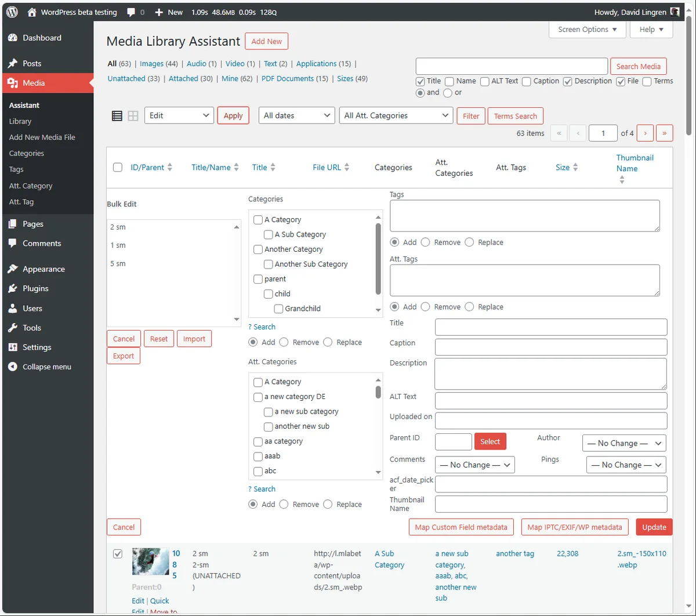The width and height of the screenshot is (696, 616).
Task: Click Map Custom Field metadata button
Action: (461, 527)
